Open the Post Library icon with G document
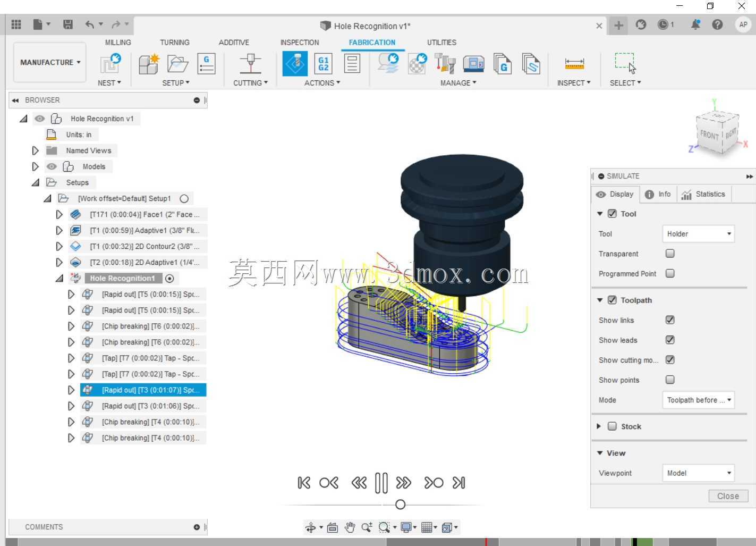Screen dimensions: 756x546 point(502,63)
